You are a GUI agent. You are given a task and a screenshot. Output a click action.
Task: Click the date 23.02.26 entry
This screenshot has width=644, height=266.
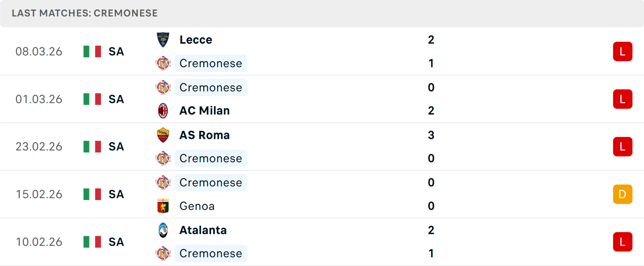pos(39,146)
